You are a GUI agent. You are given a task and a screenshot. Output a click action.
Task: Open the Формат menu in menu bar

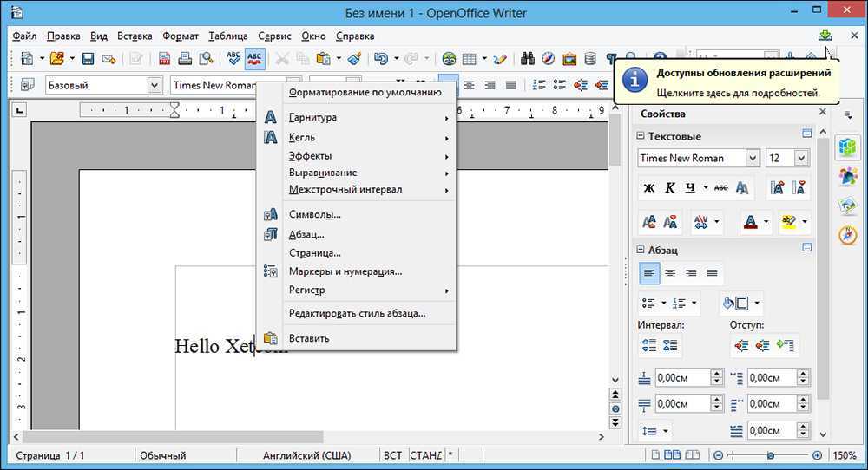click(x=179, y=36)
